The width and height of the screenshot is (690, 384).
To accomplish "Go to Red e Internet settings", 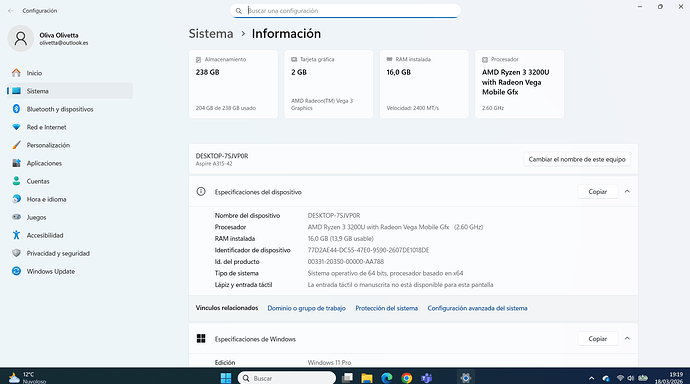I will [x=70, y=127].
